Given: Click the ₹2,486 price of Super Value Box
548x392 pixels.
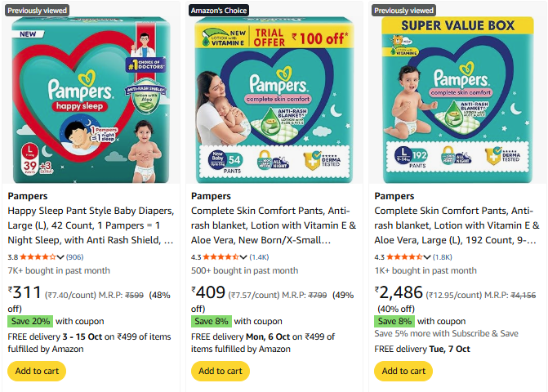Looking at the screenshot, I should pyautogui.click(x=399, y=292).
